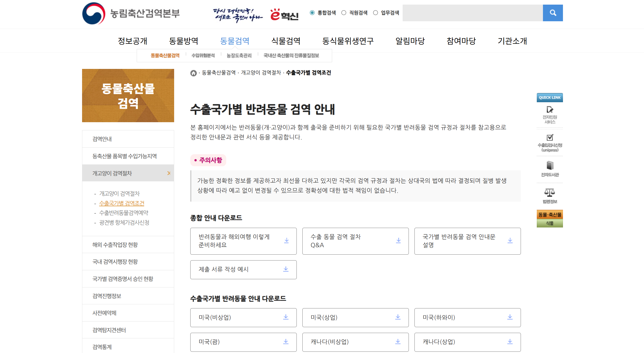Click the search text input field
Viewport: 644px width, 353px height.
tap(472, 13)
